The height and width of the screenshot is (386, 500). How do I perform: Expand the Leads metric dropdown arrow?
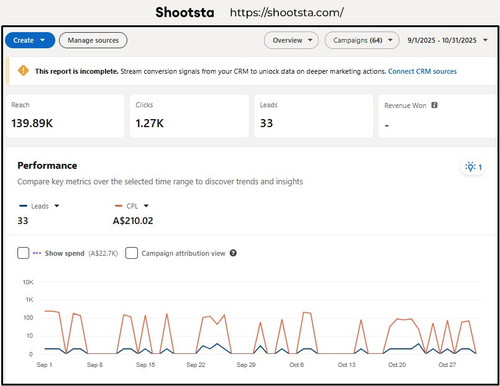(57, 206)
